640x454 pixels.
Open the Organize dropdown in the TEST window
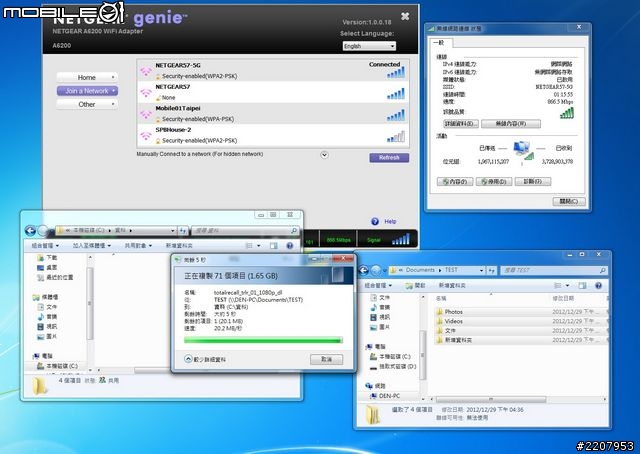click(378, 285)
